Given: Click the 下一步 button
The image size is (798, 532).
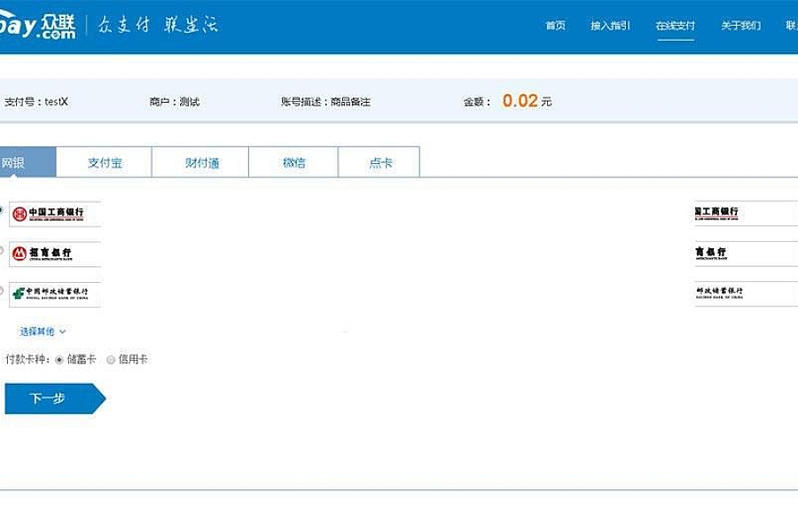Looking at the screenshot, I should pyautogui.click(x=55, y=398).
